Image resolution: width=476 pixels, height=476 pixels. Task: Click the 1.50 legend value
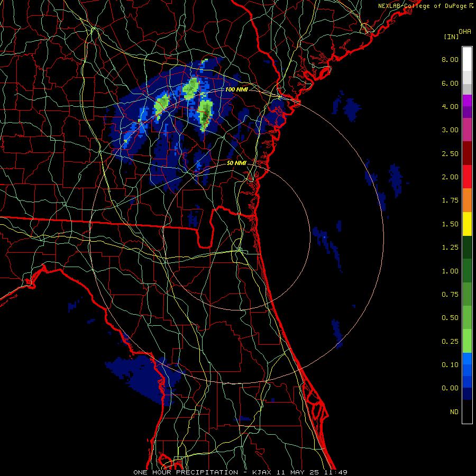[x=450, y=224]
